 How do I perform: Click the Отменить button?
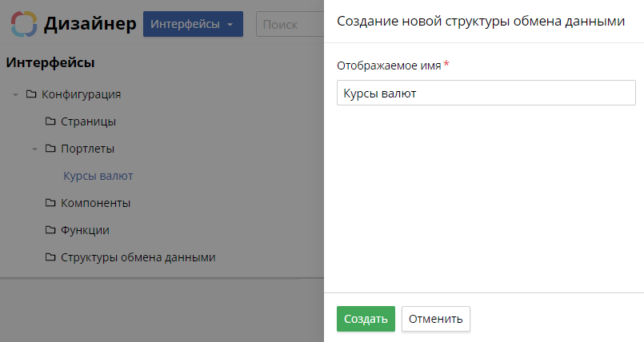(436, 319)
